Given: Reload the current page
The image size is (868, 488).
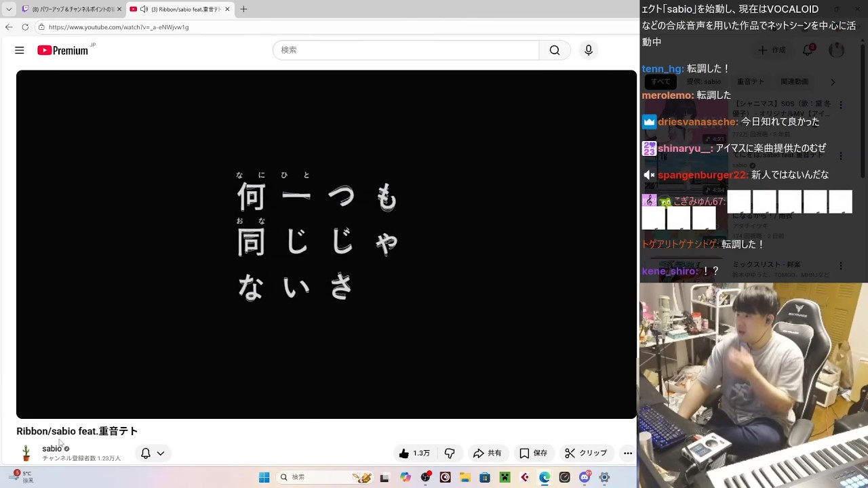Looking at the screenshot, I should click(x=25, y=27).
